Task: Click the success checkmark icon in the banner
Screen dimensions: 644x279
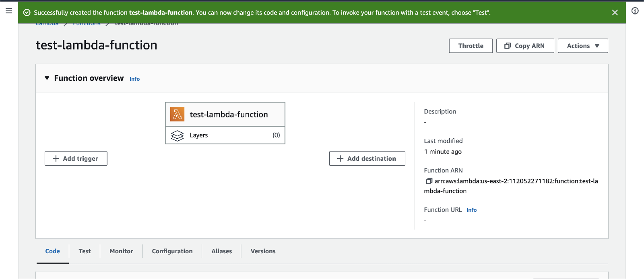Action: [27, 13]
